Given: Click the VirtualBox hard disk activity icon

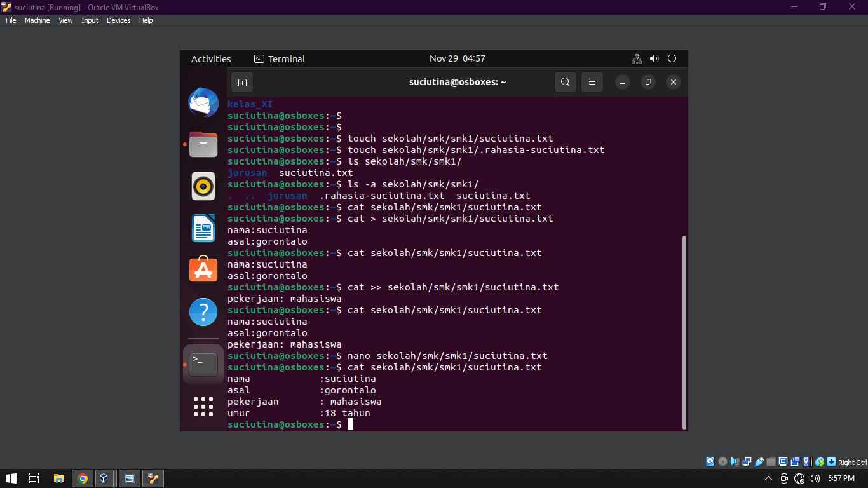Looking at the screenshot, I should pyautogui.click(x=710, y=462).
